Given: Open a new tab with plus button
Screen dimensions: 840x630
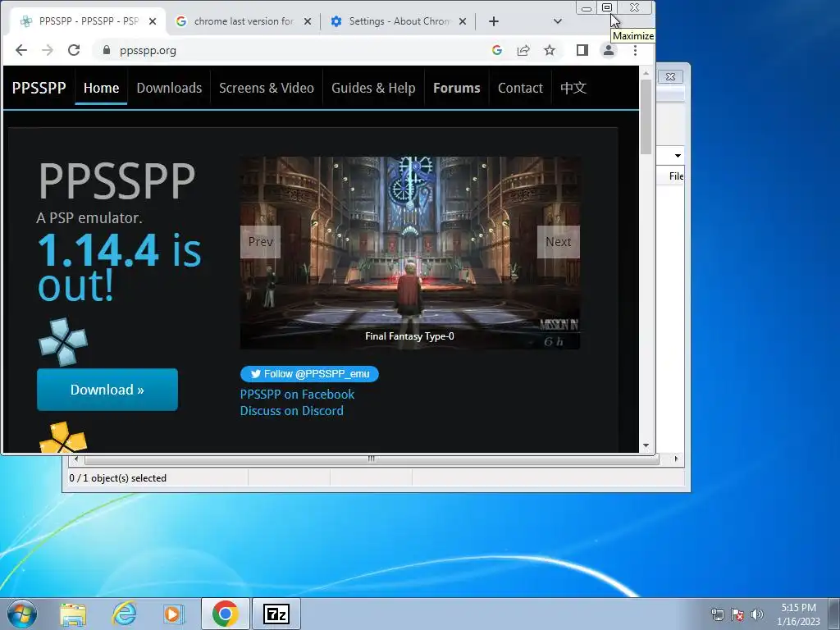Looking at the screenshot, I should coord(493,21).
